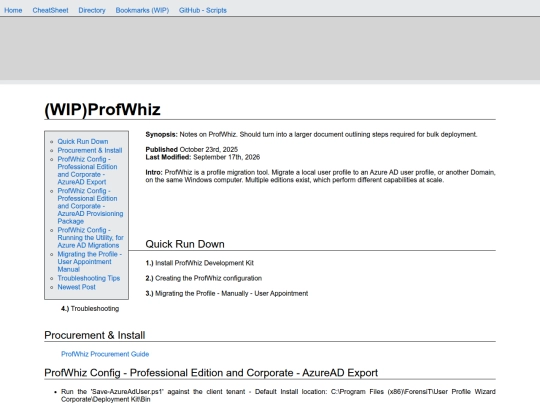This screenshot has width=540, height=405.
Task: Click step 2 Creating the ProfWhiz configuration
Action: (x=204, y=278)
